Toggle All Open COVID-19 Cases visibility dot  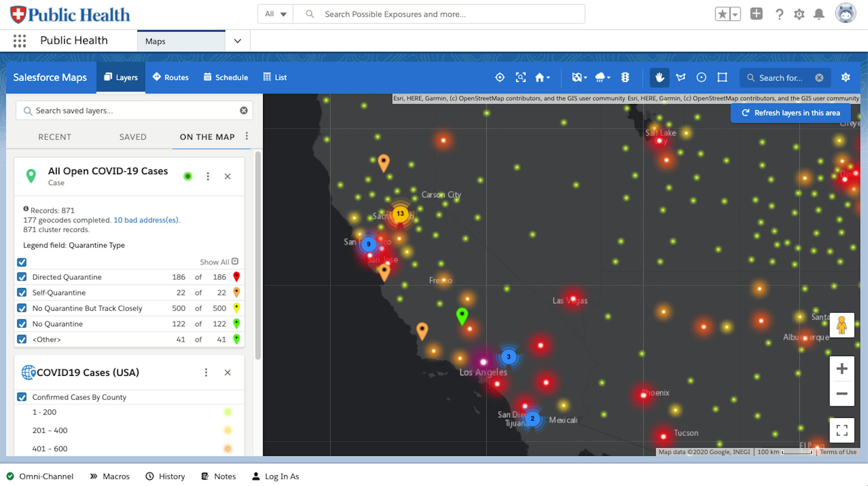click(x=188, y=176)
